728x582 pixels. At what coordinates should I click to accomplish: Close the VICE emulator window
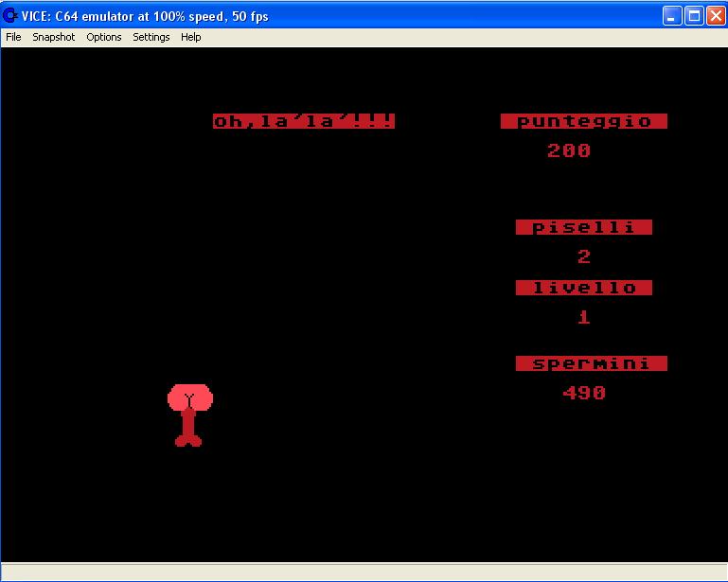pyautogui.click(x=716, y=16)
